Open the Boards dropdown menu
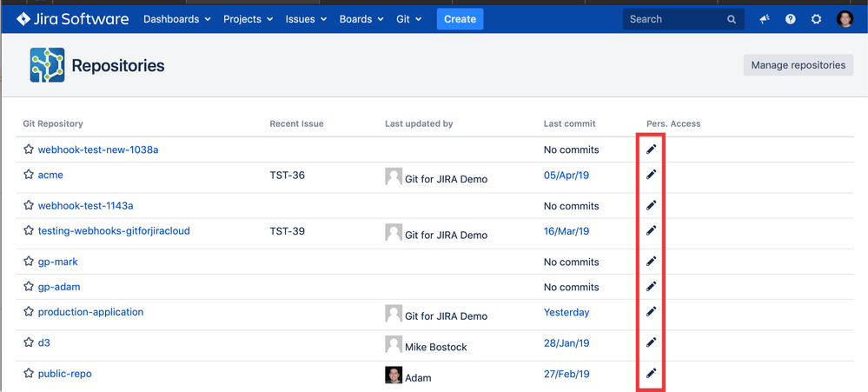This screenshot has height=392, width=868. 361,19
